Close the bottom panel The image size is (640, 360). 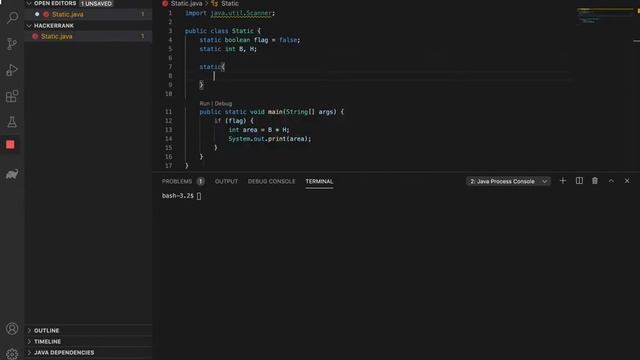coord(627,181)
